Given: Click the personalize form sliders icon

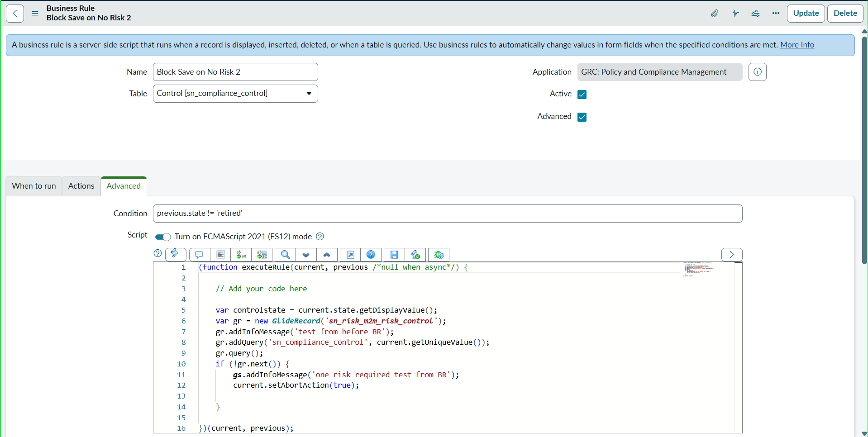Looking at the screenshot, I should click(x=755, y=14).
